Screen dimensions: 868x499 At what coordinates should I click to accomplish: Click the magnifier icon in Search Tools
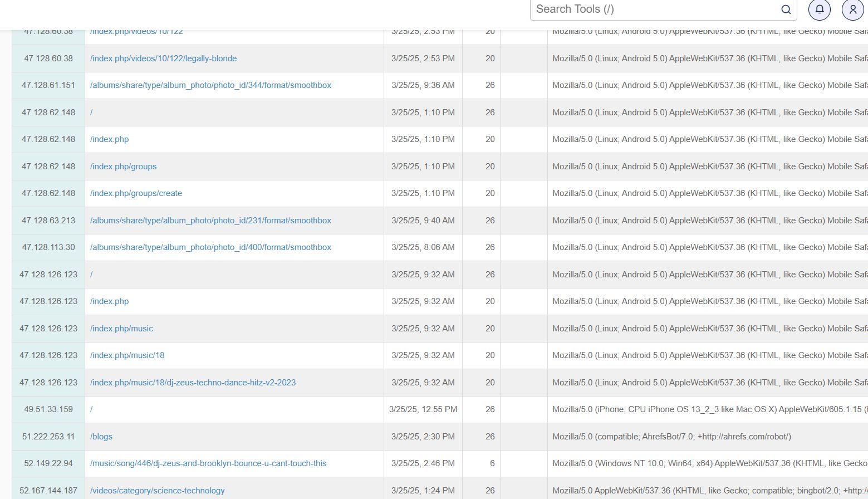click(786, 9)
